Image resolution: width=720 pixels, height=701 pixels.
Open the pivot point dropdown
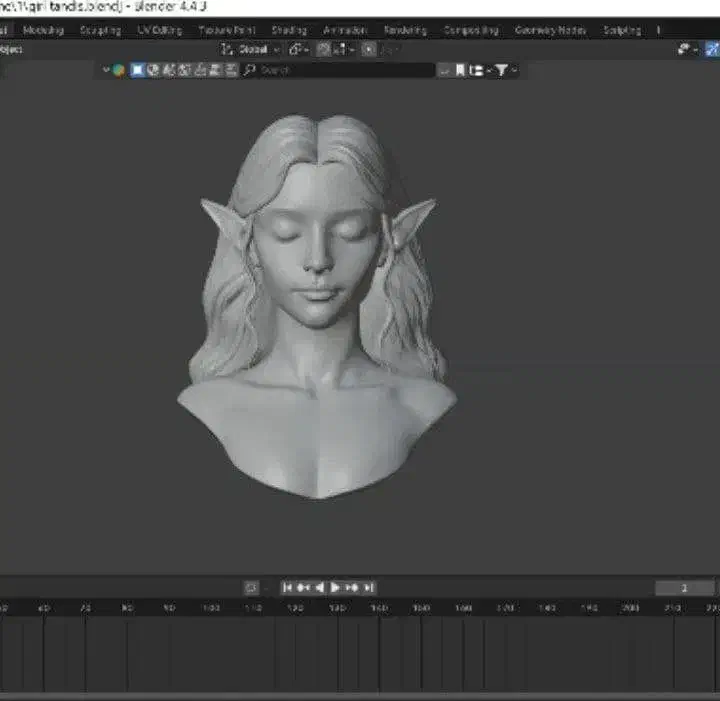tap(299, 49)
